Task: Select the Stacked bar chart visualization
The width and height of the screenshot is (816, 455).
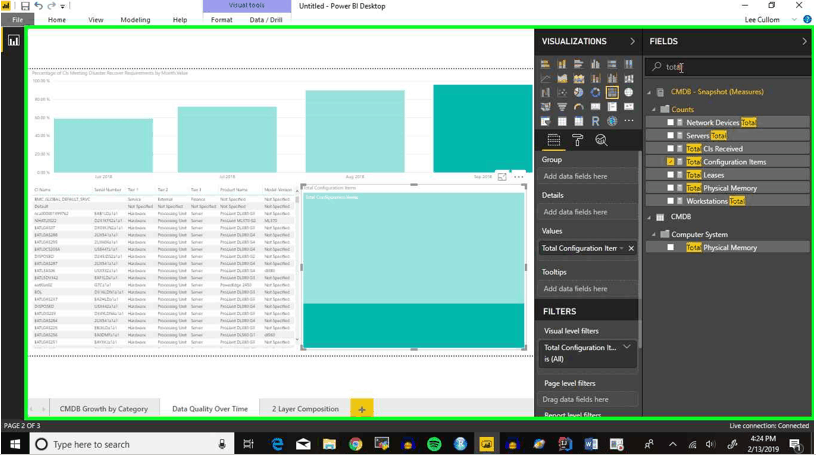Action: pyautogui.click(x=545, y=64)
